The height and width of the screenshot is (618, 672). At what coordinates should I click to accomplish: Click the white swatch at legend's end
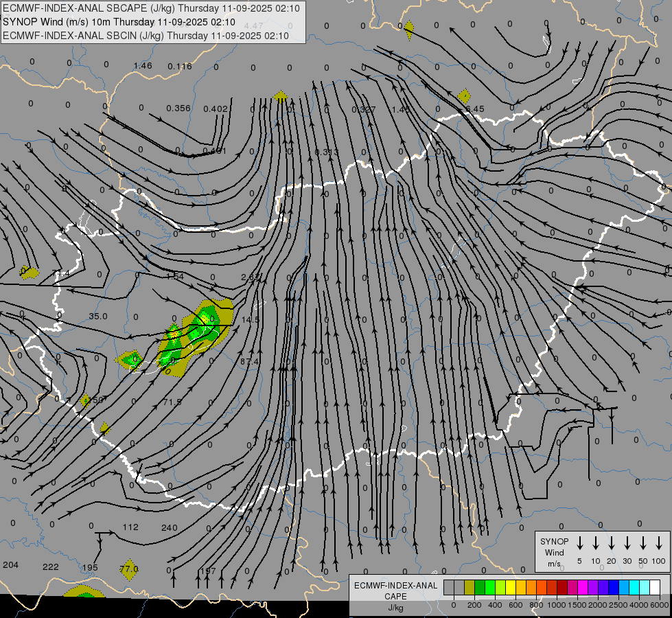coord(654,588)
